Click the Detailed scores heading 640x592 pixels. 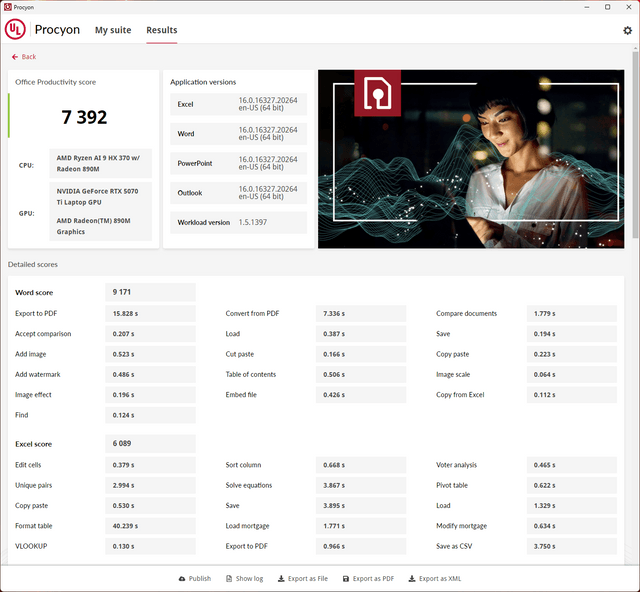click(33, 265)
